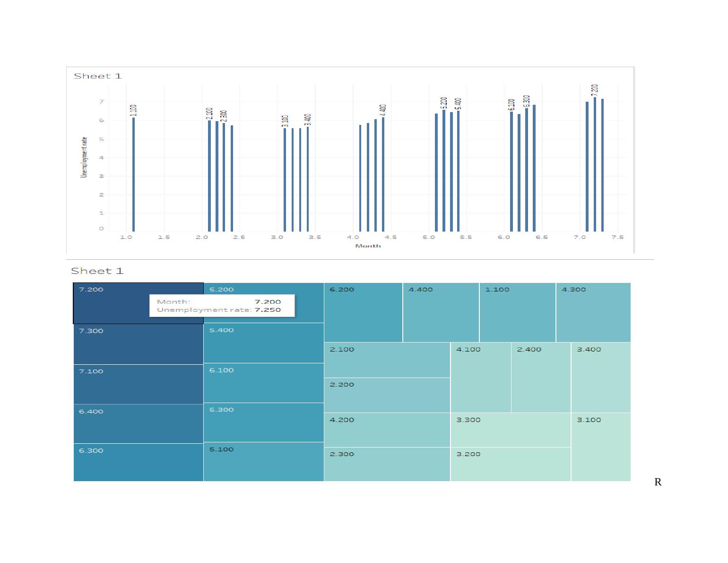Select the single bar labeled 1.100 in the bar chart
This screenshot has width=728, height=563.
(x=134, y=174)
